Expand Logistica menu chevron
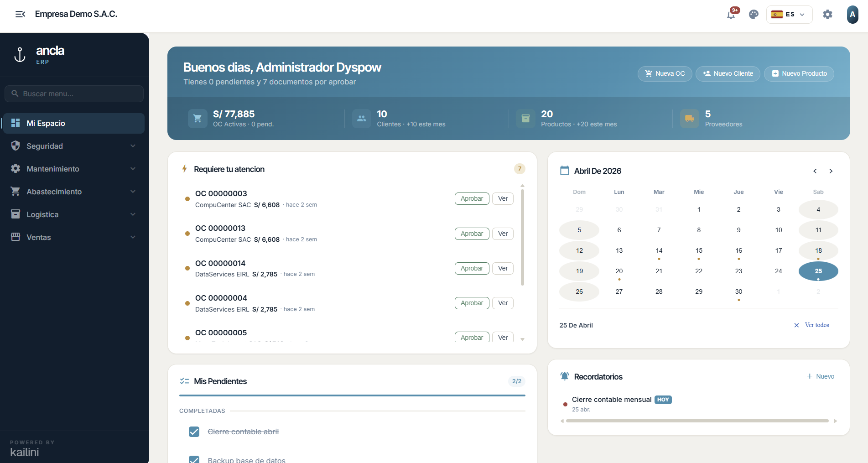868x463 pixels. point(133,214)
